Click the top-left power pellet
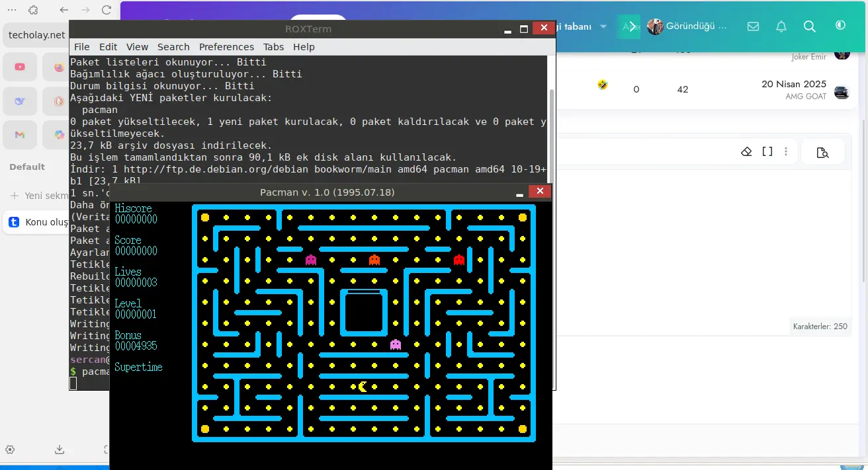868x470 pixels. click(205, 217)
